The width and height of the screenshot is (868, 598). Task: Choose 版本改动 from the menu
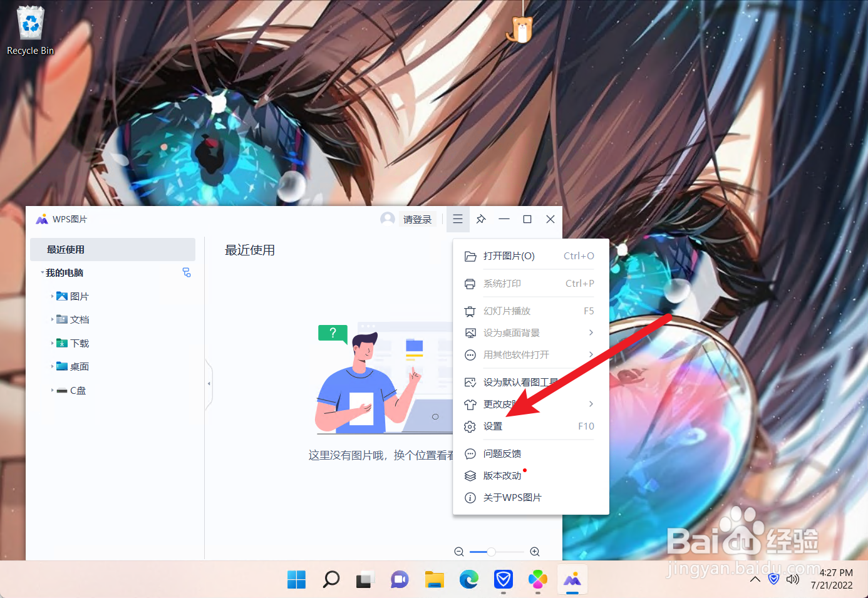click(x=530, y=475)
